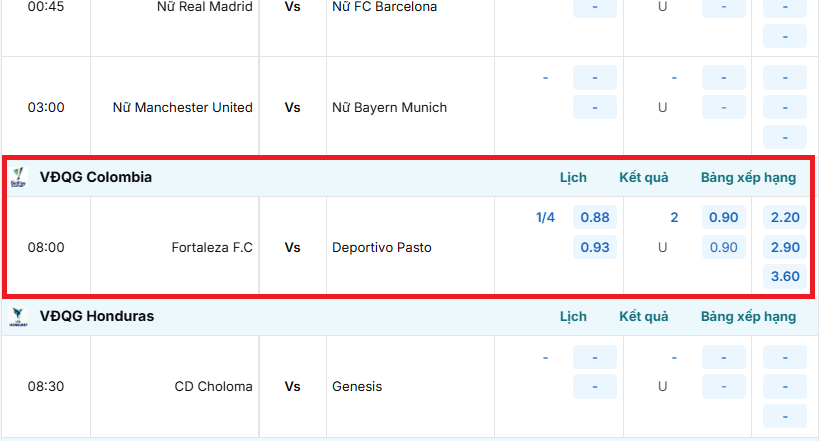
Task: Pick the 0.90 odds beside total 2
Action: (x=723, y=217)
